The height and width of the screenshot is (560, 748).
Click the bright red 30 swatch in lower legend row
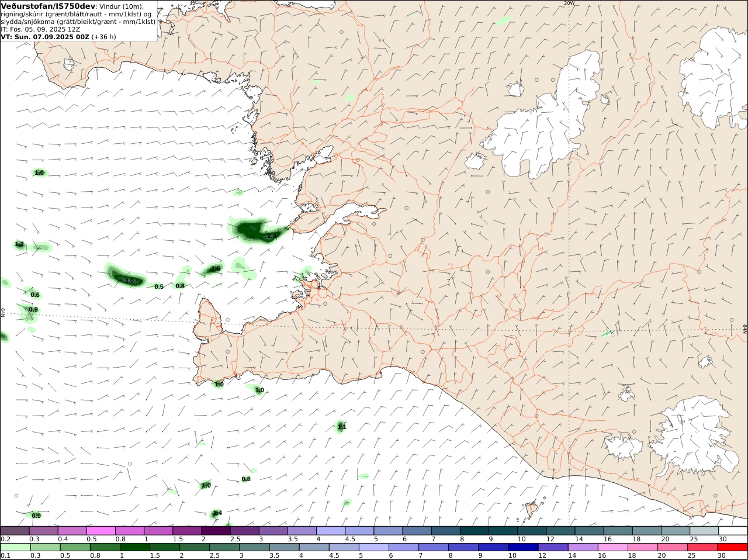click(x=732, y=547)
